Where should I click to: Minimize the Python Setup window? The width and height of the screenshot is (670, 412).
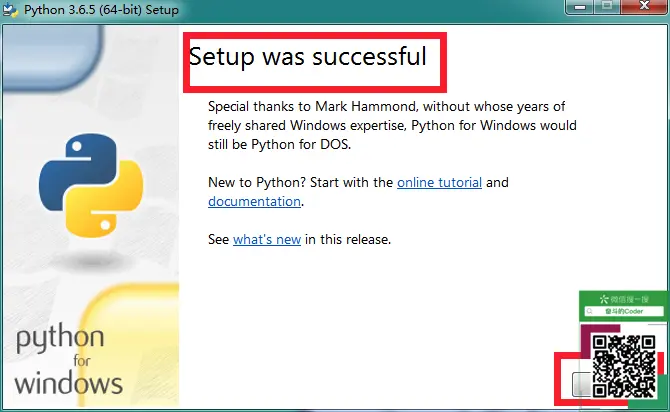click(x=579, y=7)
